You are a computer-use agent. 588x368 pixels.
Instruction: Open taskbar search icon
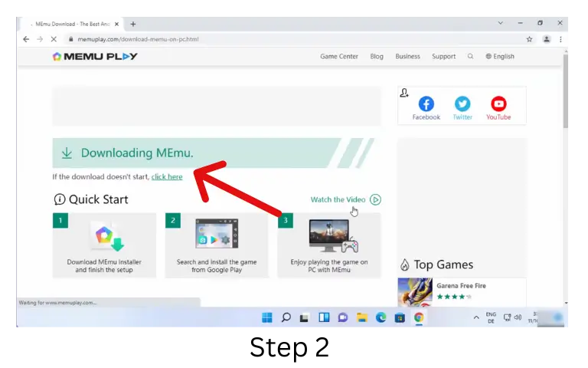(286, 317)
